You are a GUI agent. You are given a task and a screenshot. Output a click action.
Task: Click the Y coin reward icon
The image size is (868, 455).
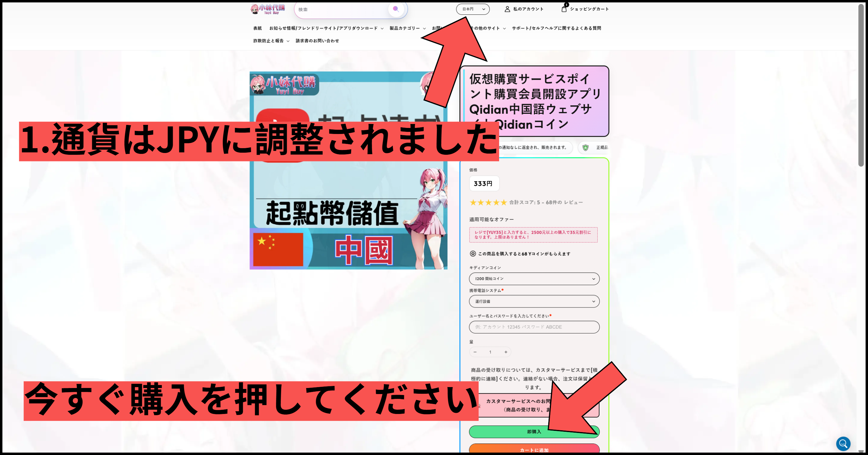(x=473, y=254)
